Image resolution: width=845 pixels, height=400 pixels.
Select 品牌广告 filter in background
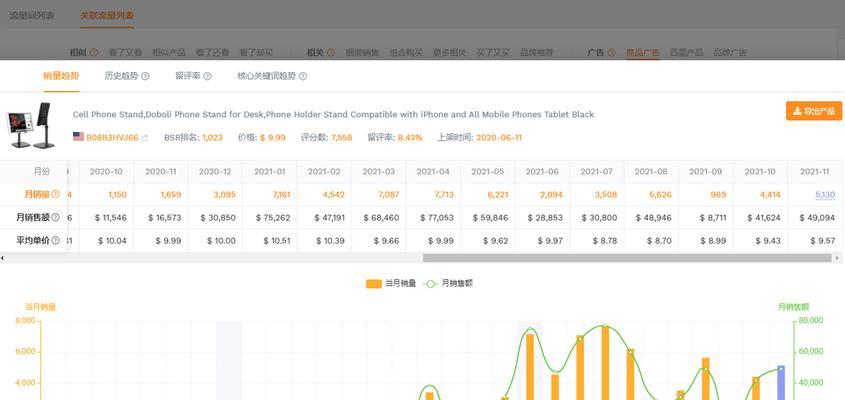pyautogui.click(x=730, y=52)
